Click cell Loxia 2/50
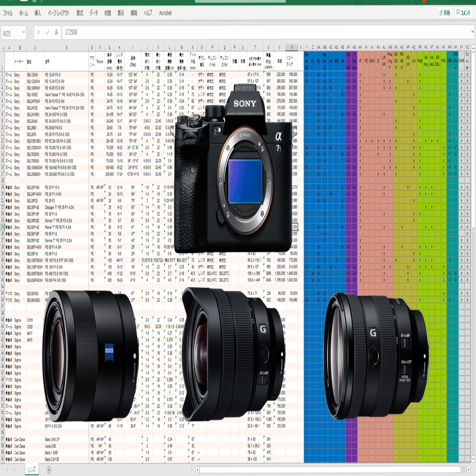The width and height of the screenshot is (476, 476). [67, 446]
